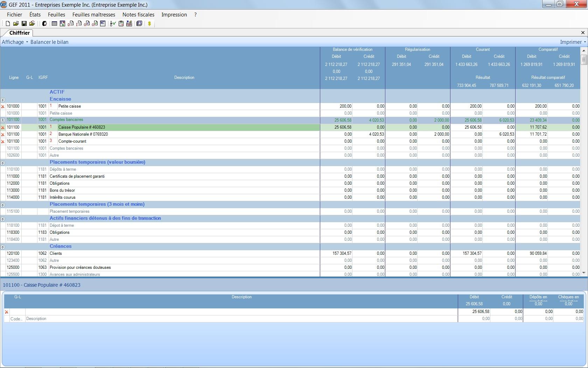This screenshot has height=368, width=588.
Task: Click the client profile head icon
Action: click(x=44, y=23)
